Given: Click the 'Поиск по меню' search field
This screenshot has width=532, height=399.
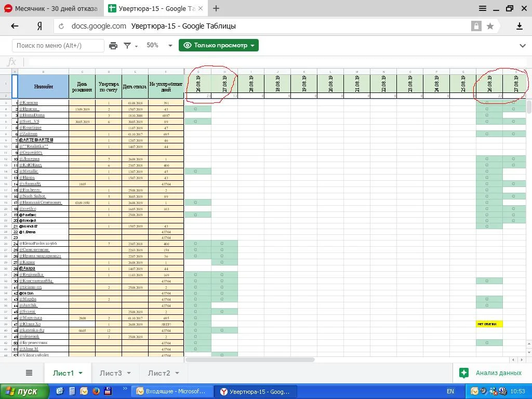Looking at the screenshot, I should pyautogui.click(x=58, y=46).
